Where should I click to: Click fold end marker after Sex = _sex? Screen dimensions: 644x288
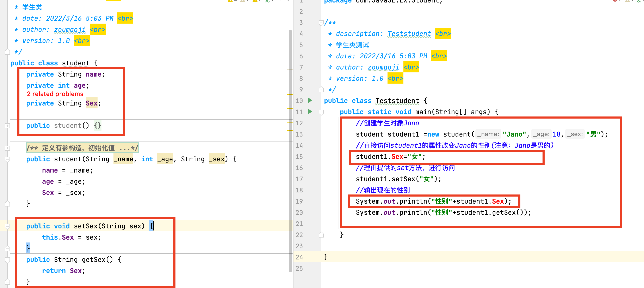[x=7, y=204]
